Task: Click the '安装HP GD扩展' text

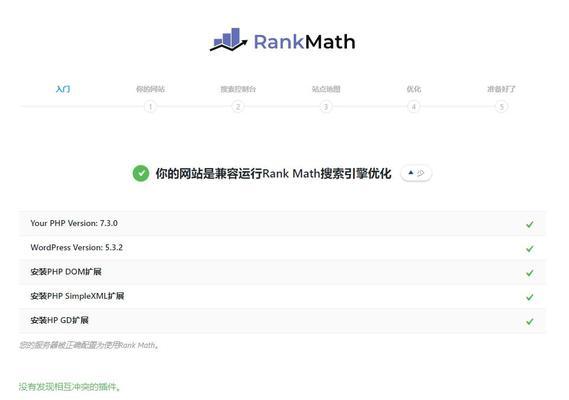Action: click(x=59, y=321)
